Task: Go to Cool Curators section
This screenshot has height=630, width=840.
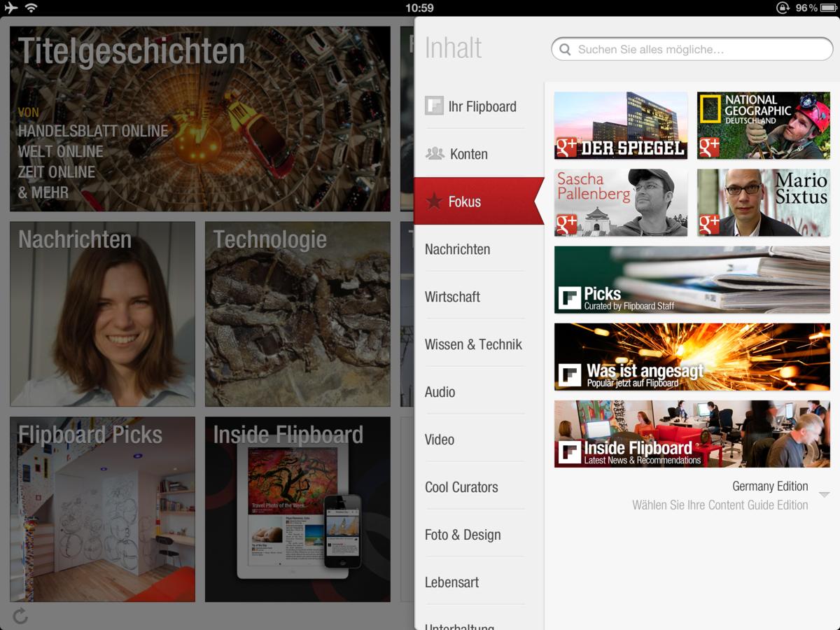Action: pyautogui.click(x=461, y=487)
